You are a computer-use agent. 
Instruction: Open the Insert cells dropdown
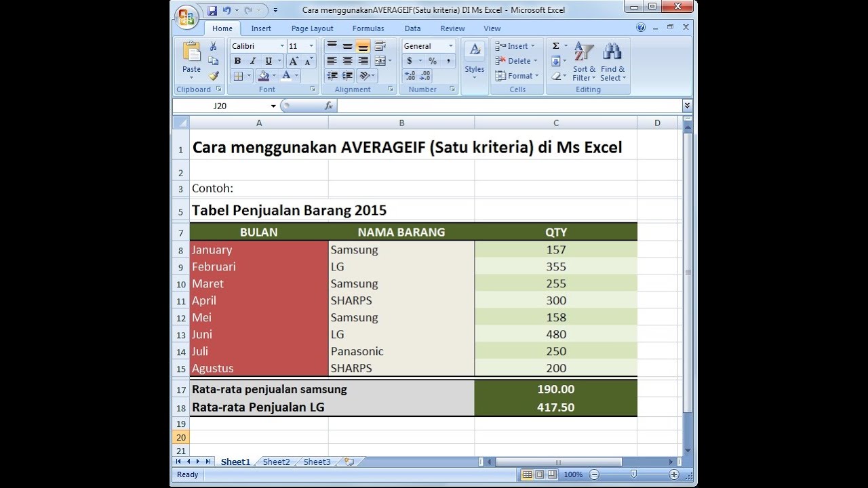point(515,46)
